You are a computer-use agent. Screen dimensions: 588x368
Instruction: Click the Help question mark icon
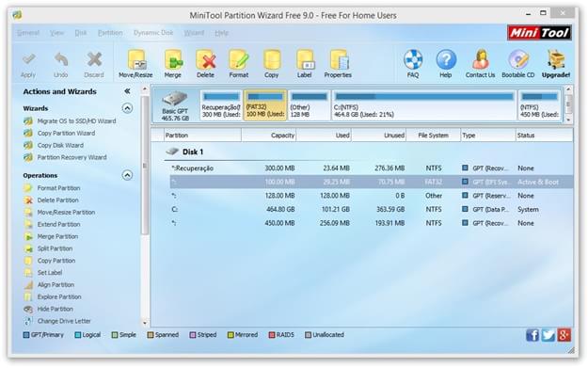point(446,59)
